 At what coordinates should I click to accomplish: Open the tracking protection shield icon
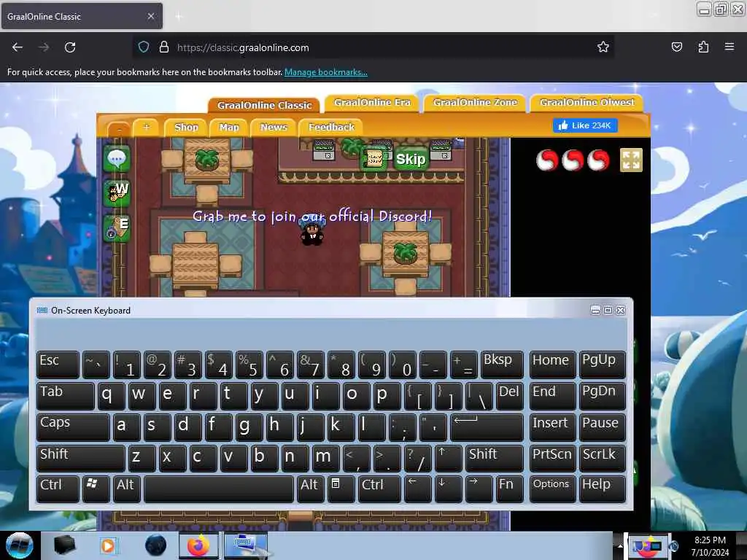[144, 47]
